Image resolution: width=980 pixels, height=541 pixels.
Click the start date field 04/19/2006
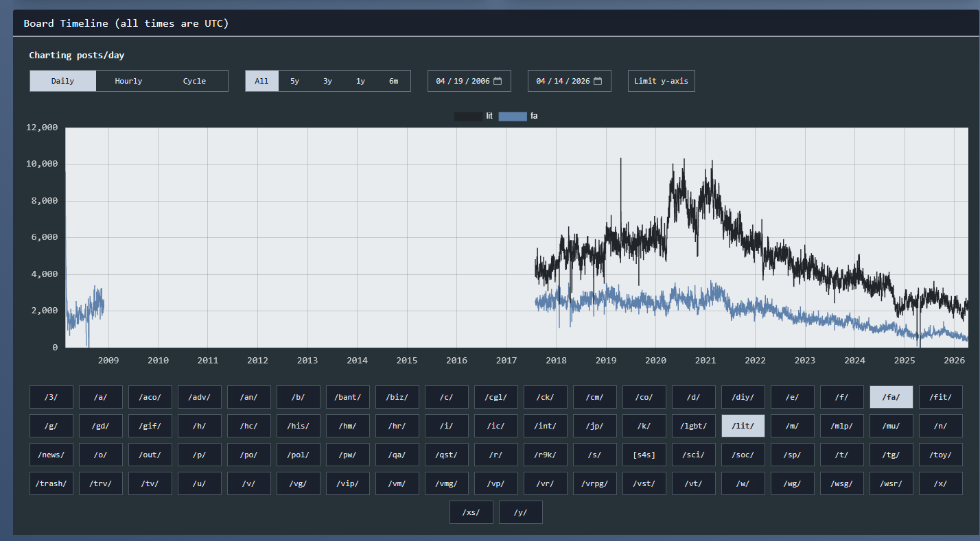469,81
